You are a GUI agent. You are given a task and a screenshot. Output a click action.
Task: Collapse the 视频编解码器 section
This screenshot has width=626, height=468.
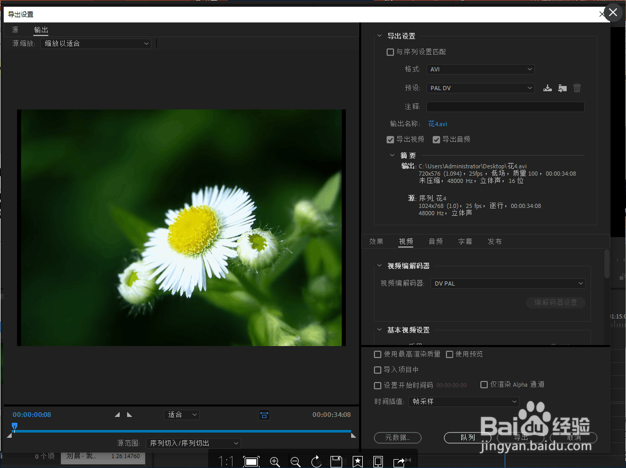pos(379,266)
